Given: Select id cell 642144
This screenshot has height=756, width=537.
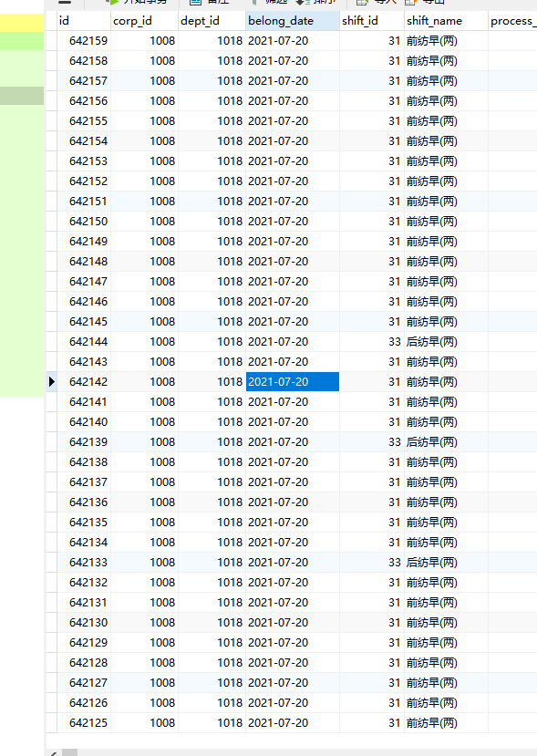Looking at the screenshot, I should coord(84,342).
